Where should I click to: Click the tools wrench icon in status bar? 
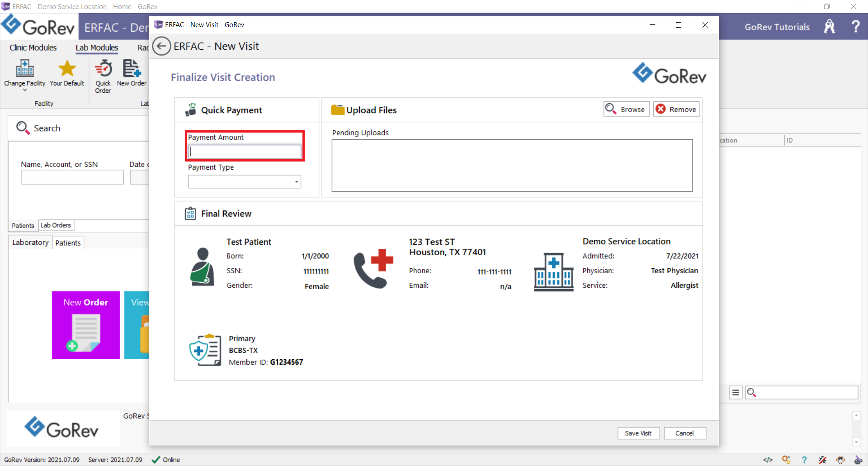pos(822,460)
